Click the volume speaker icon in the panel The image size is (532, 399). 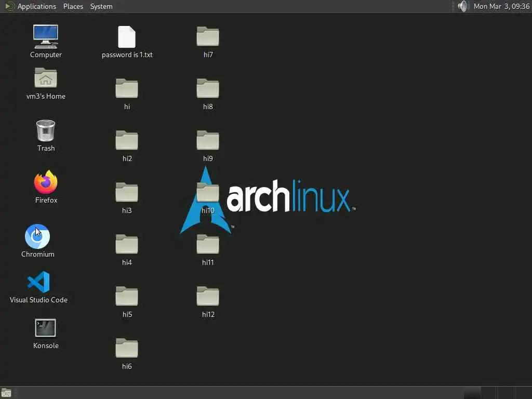463,6
